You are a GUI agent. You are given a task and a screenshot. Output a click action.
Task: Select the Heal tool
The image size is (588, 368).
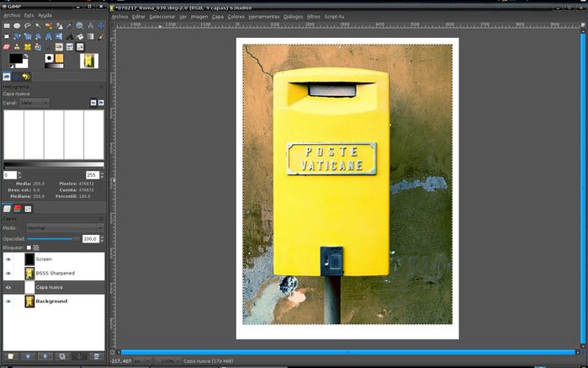[28, 47]
